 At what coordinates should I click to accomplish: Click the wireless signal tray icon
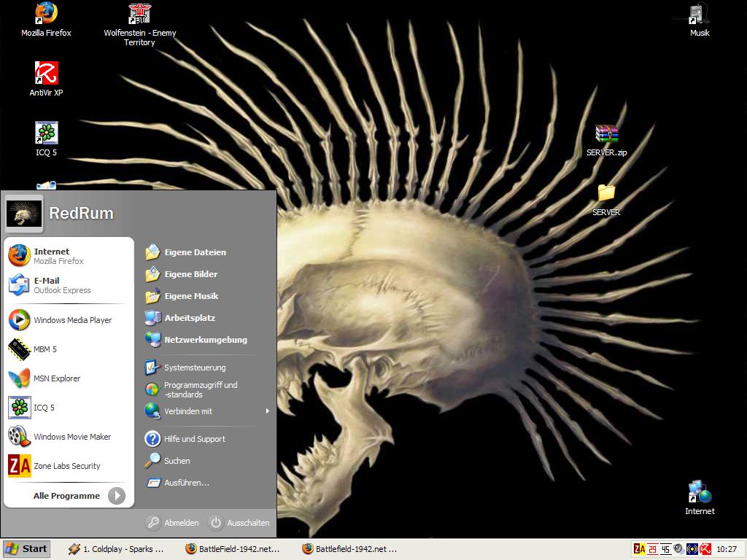[692, 549]
